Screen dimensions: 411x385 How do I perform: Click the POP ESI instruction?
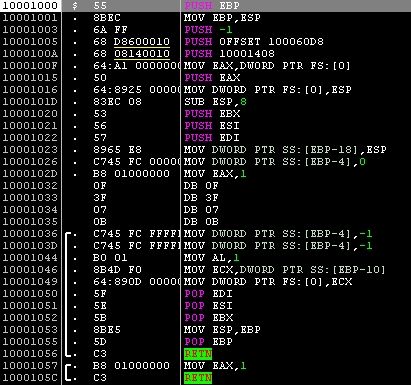point(208,306)
